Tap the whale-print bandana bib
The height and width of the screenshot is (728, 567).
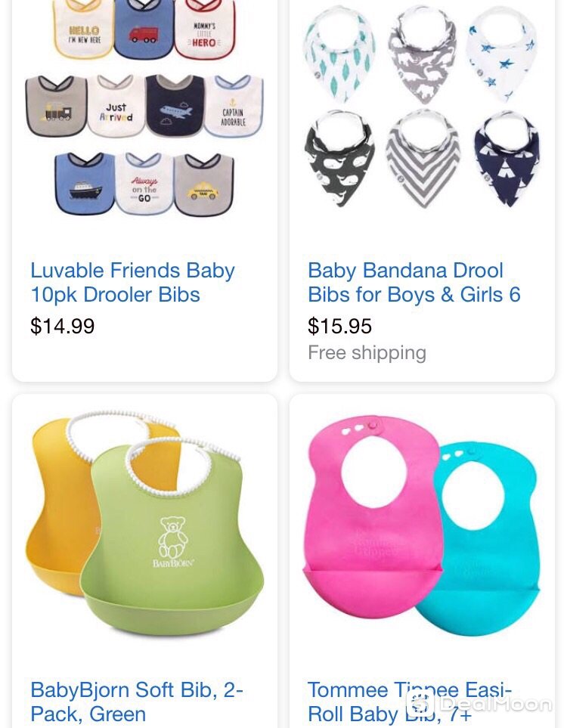339,158
